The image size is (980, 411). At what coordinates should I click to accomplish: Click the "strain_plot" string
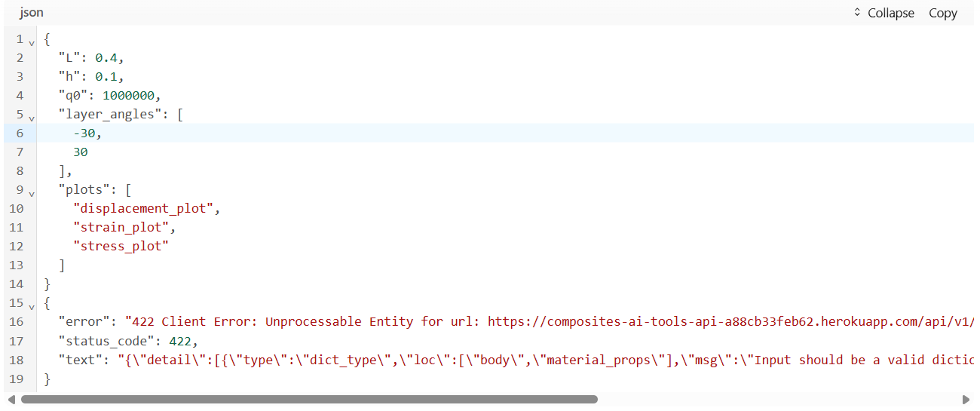coord(124,227)
